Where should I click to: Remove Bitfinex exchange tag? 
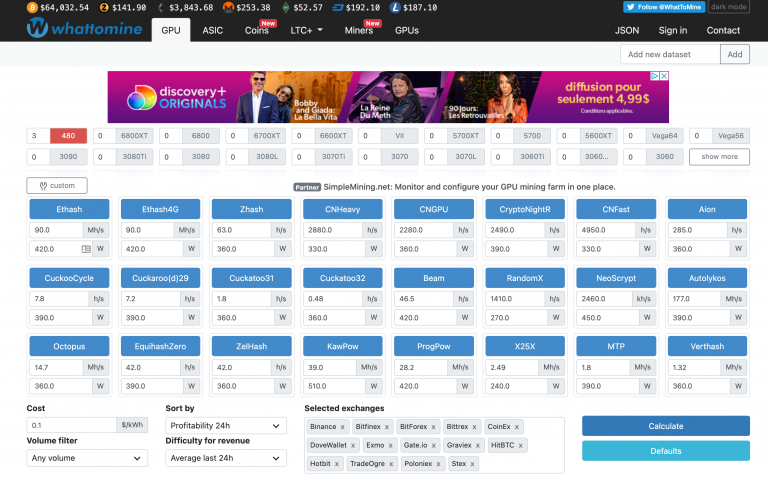pos(386,427)
